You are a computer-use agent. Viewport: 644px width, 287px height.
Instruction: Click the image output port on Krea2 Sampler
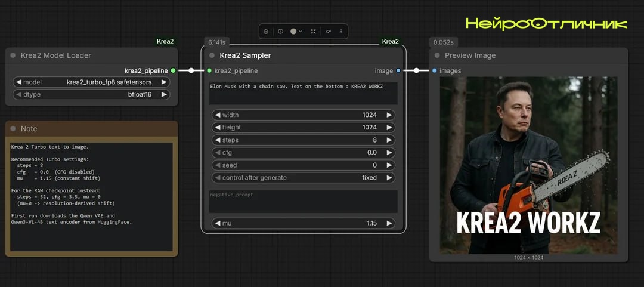click(x=398, y=71)
